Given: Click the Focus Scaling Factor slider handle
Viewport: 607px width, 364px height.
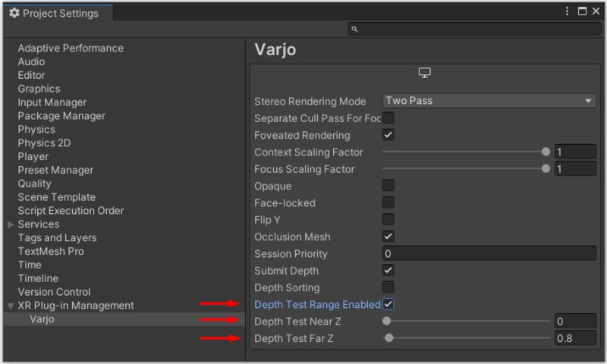Looking at the screenshot, I should click(x=546, y=168).
